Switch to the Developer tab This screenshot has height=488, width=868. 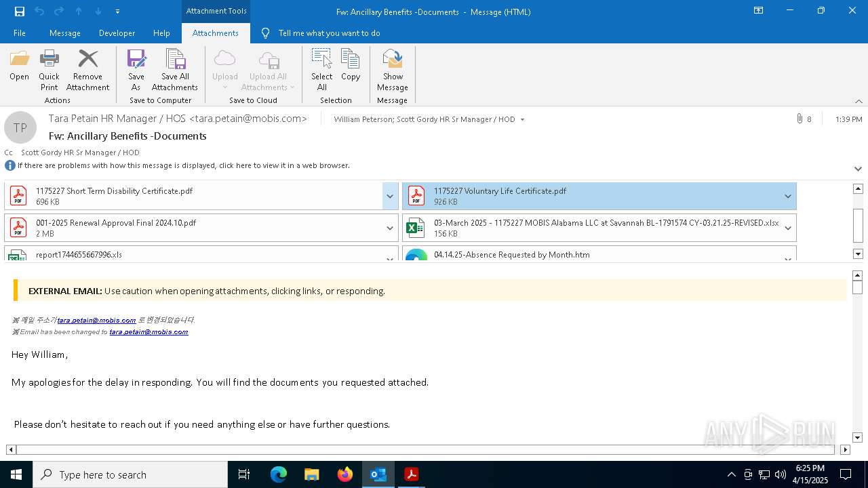(x=117, y=33)
